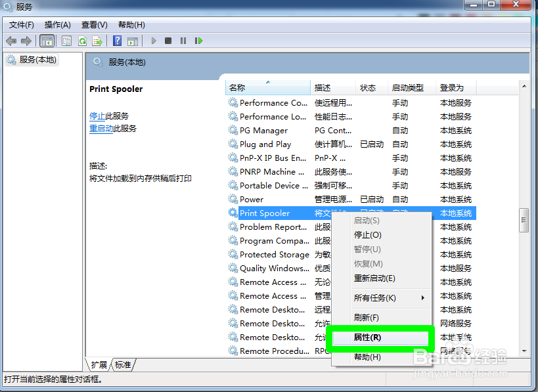Click the Show/Hide Console Tree icon

[47, 41]
